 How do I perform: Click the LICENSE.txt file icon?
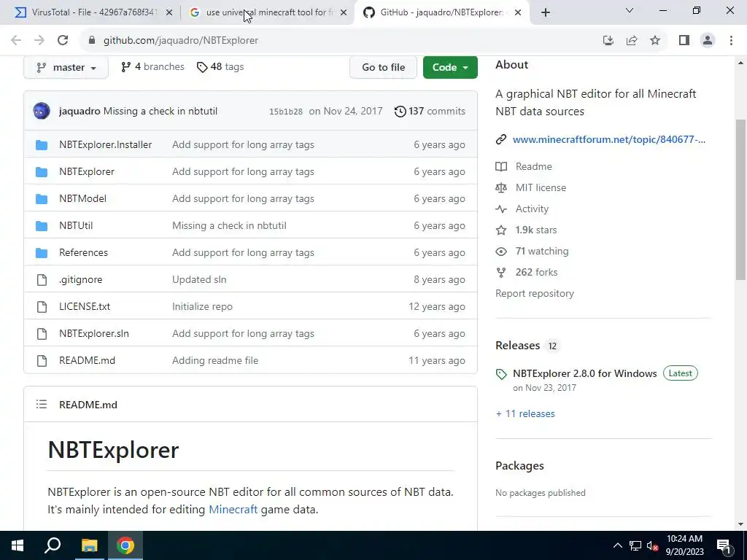coord(42,307)
